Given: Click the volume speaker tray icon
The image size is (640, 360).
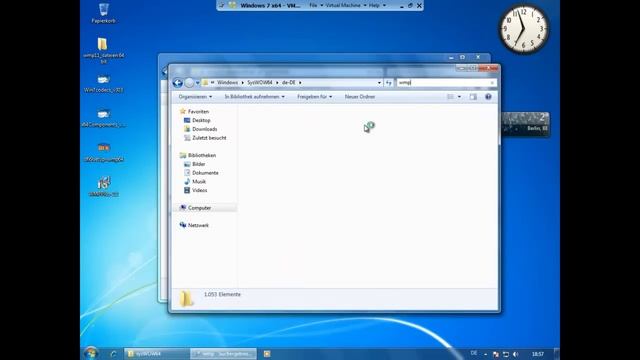Looking at the screenshot, I should 516,354.
